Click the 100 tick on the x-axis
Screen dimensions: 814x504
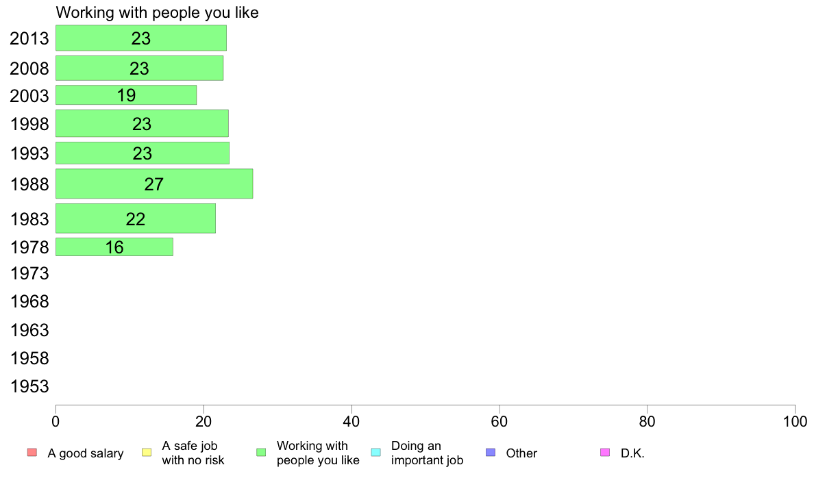point(795,421)
